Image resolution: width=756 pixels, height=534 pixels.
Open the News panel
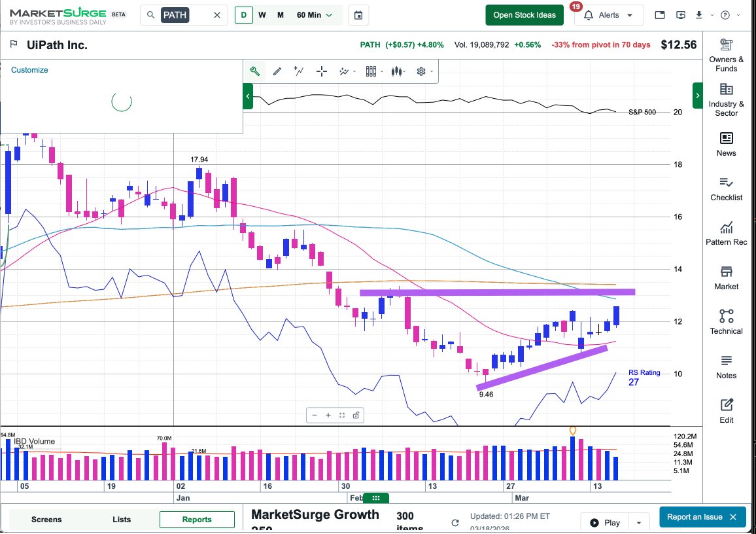[x=726, y=144]
